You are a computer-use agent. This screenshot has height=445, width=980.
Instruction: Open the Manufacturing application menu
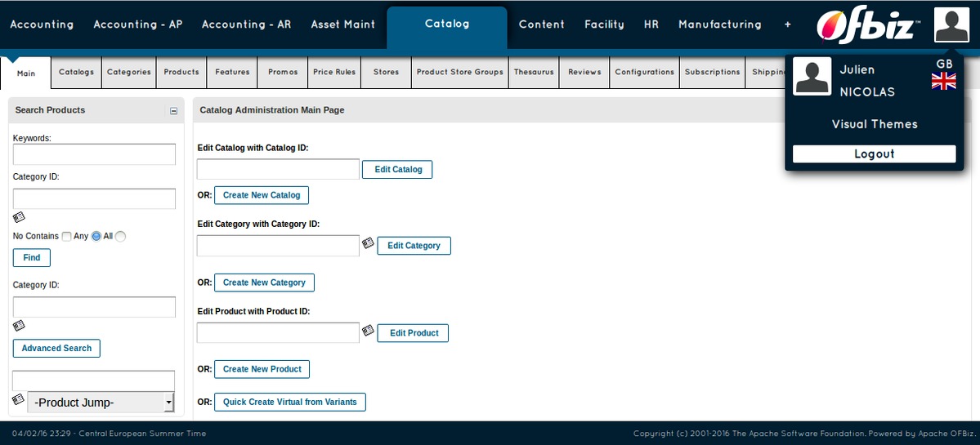tap(719, 24)
